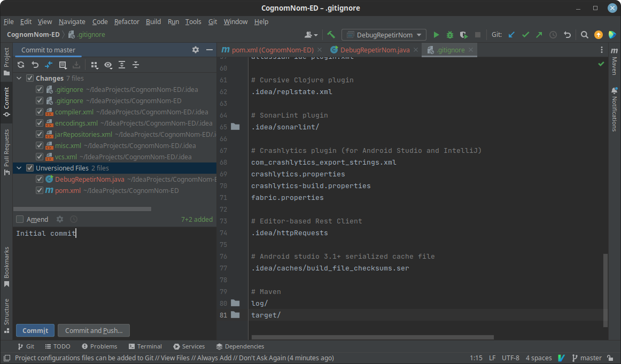Image resolution: width=621 pixels, height=364 pixels.
Task: Uncheck vcs.xml file checkbox
Action: [39, 157]
